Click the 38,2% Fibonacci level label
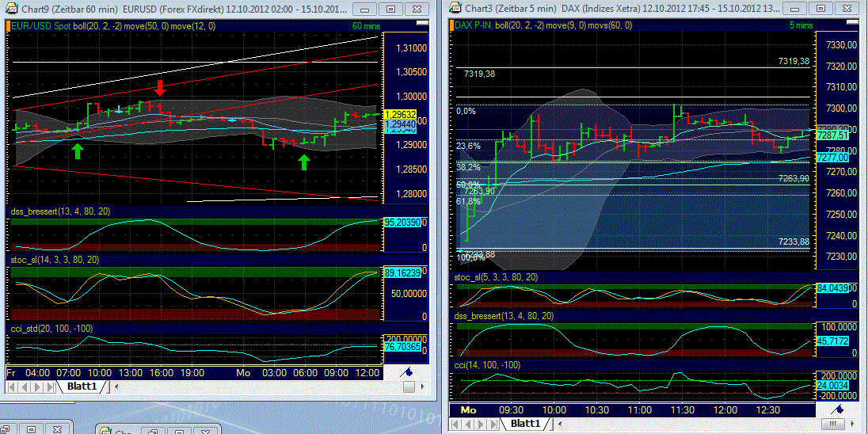868x434 pixels. click(468, 166)
